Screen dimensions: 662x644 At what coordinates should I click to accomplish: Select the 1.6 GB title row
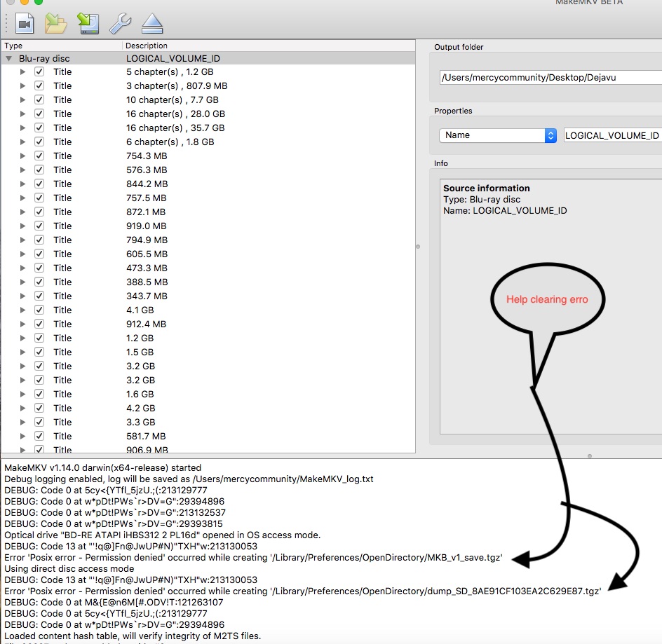208,394
